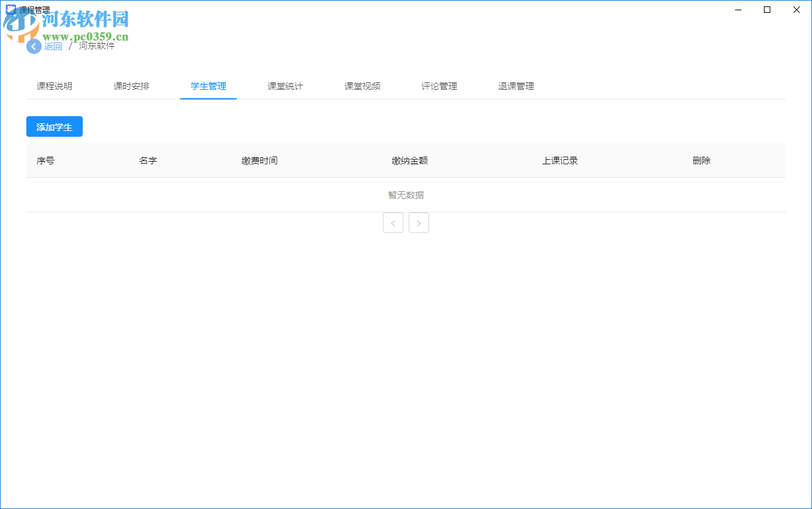Click the next page arrow
Image resolution: width=812 pixels, height=509 pixels.
click(418, 223)
